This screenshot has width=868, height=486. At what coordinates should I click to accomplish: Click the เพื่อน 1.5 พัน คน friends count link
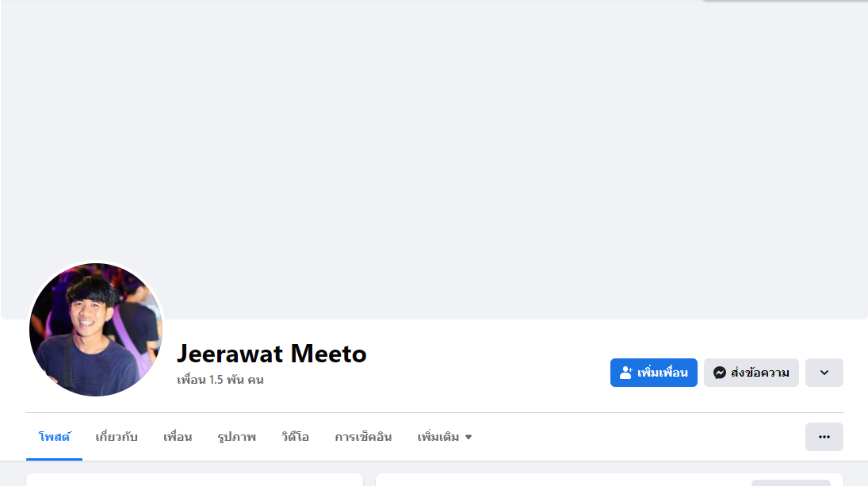tap(220, 380)
